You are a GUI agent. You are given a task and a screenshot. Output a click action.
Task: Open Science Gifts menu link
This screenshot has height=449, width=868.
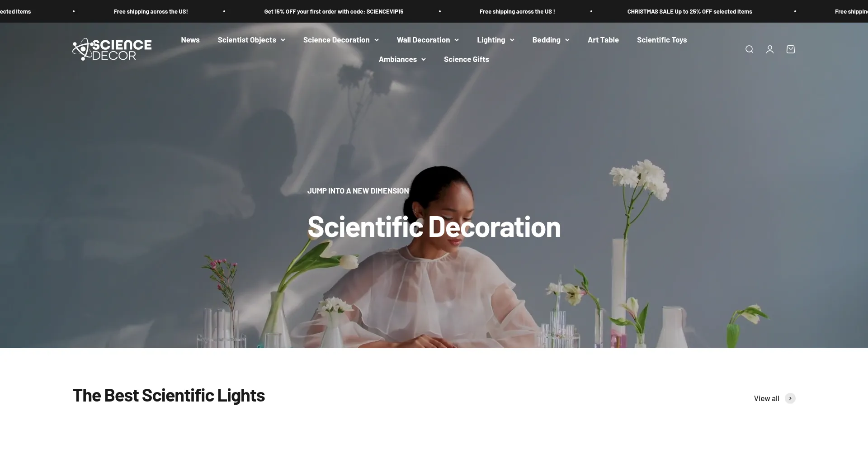point(467,59)
